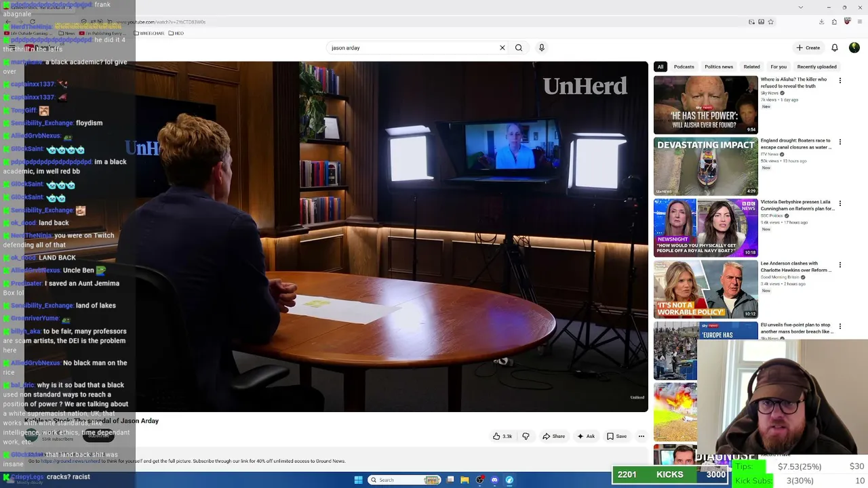Click the ITV News channel name
Screen dimensions: 868x488
769,154
